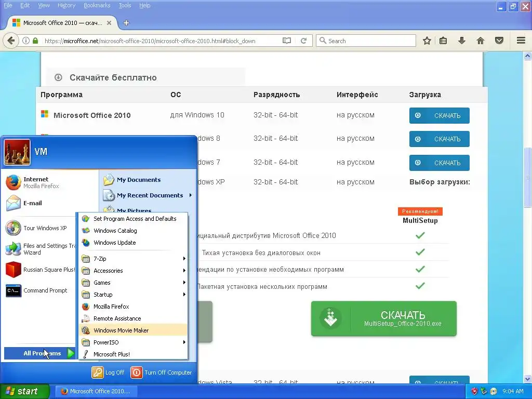The height and width of the screenshot is (399, 532).
Task: Open the Pocket icon
Action: (499, 41)
